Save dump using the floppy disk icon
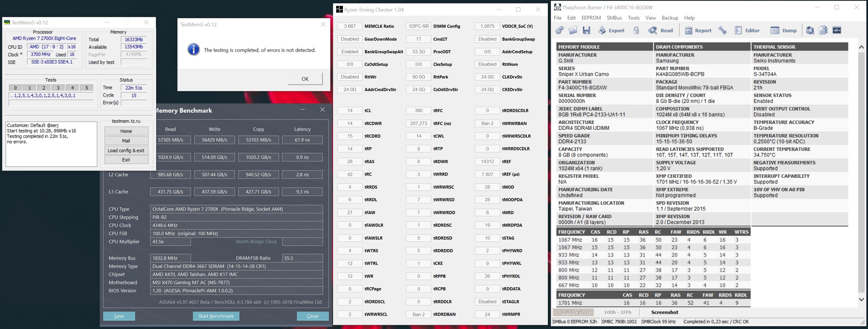 [587, 30]
